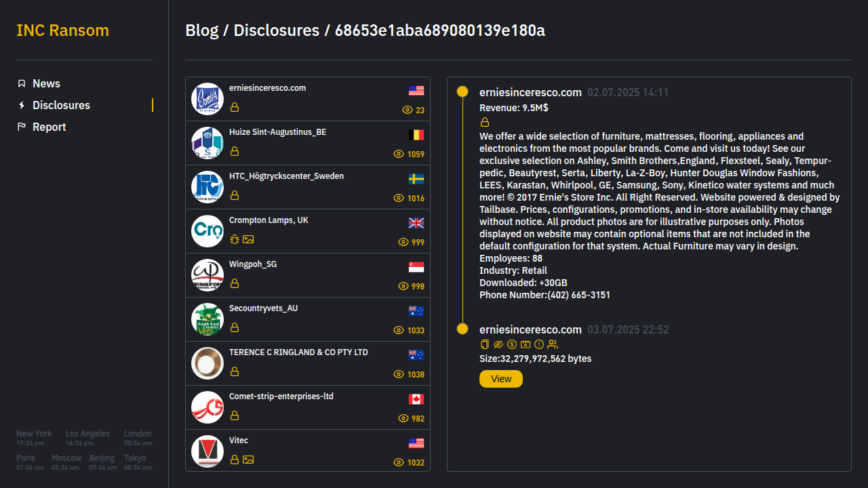Click bug icon in Crompton Lamps row

235,239
